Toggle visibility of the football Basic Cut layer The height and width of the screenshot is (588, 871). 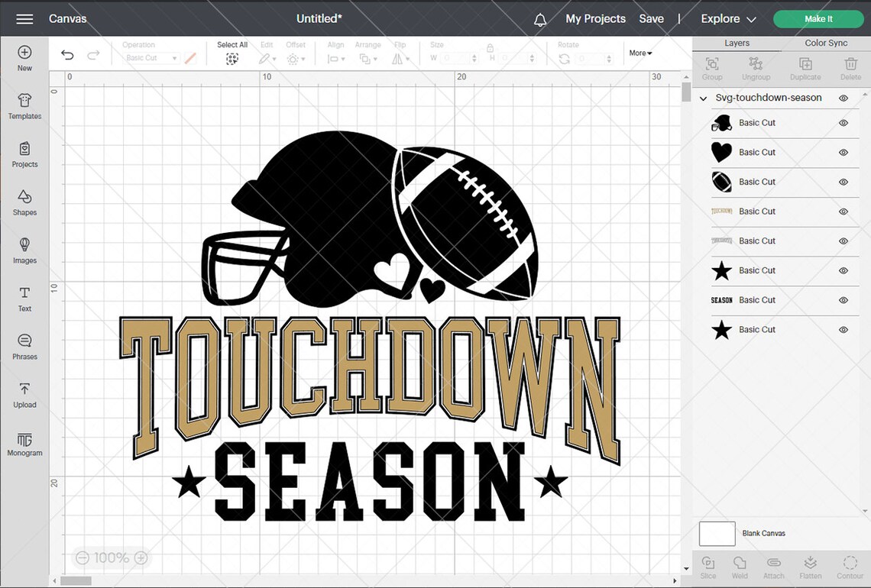[x=843, y=182]
